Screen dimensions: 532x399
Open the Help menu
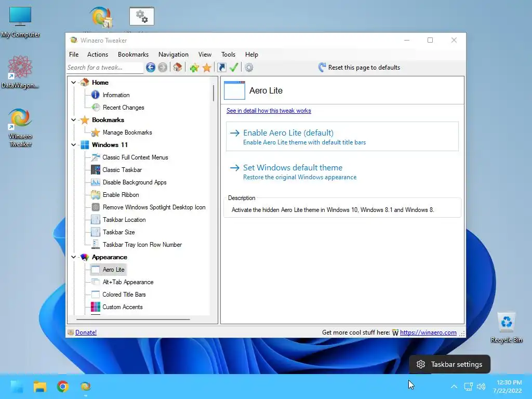(x=252, y=55)
